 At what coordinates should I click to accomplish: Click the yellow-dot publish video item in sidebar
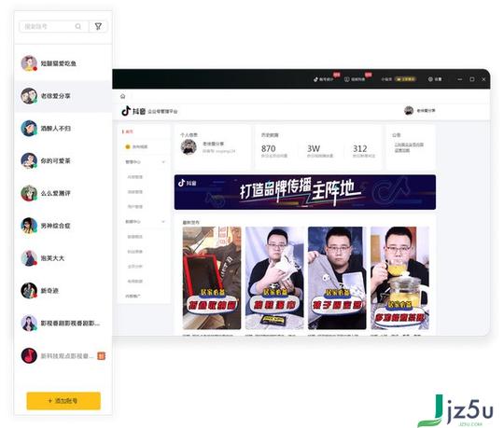[136, 146]
